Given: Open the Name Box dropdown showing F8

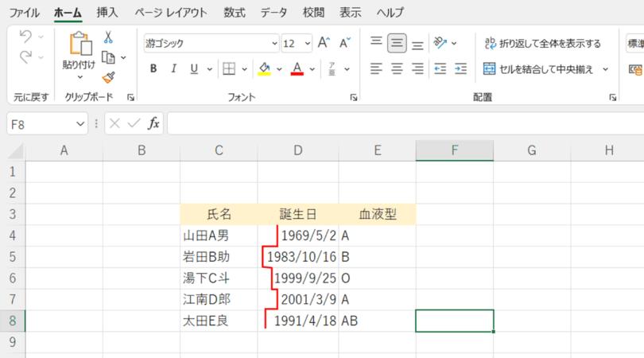Looking at the screenshot, I should pyautogui.click(x=80, y=124).
